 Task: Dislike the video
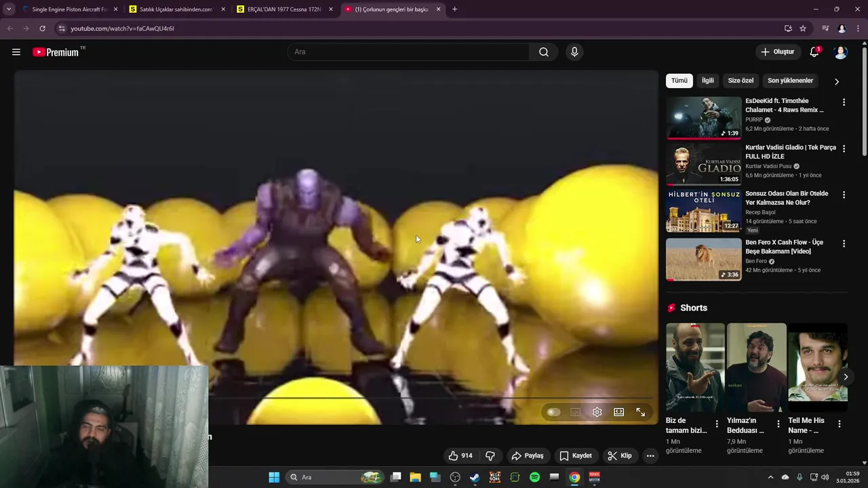490,455
